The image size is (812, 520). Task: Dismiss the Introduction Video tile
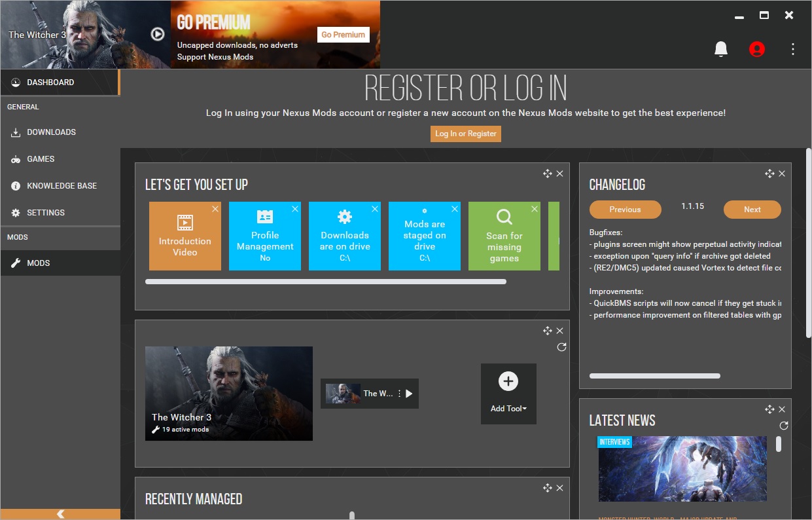tap(215, 209)
